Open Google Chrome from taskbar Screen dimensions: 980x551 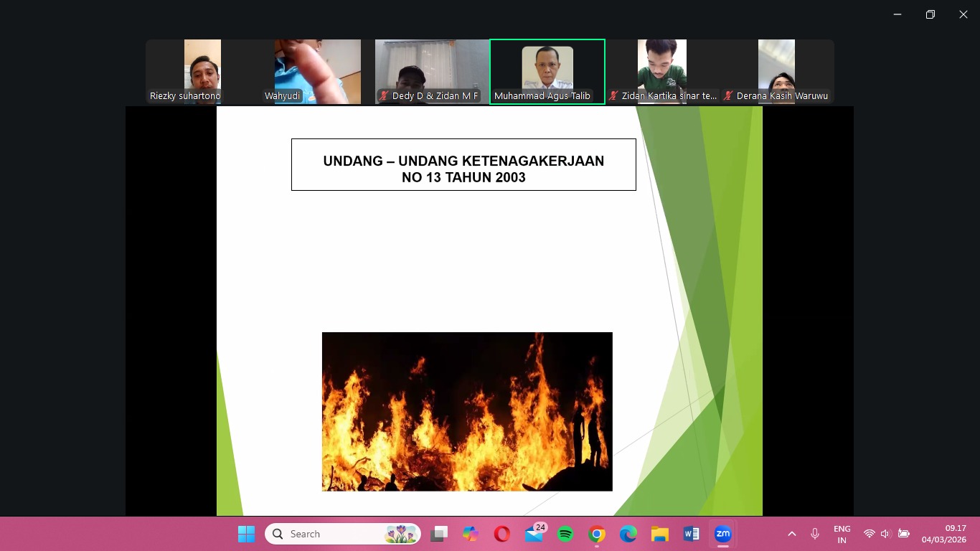point(597,534)
